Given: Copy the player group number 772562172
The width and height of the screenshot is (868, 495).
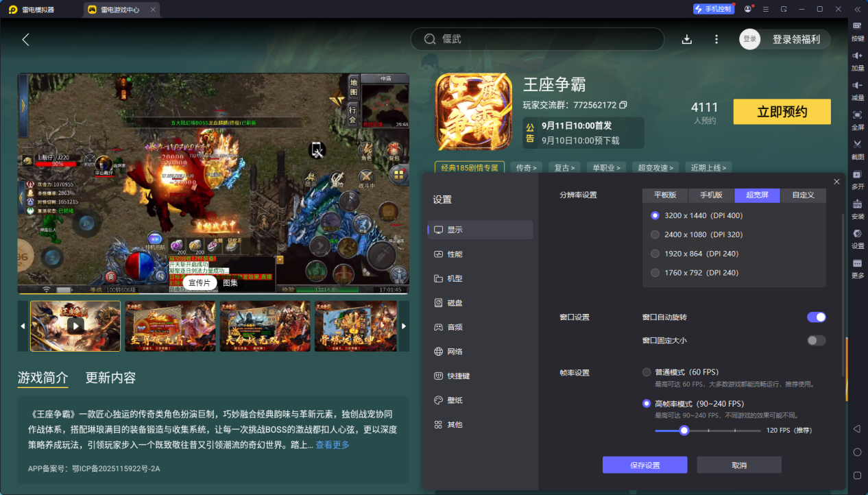Looking at the screenshot, I should pyautogui.click(x=623, y=105).
